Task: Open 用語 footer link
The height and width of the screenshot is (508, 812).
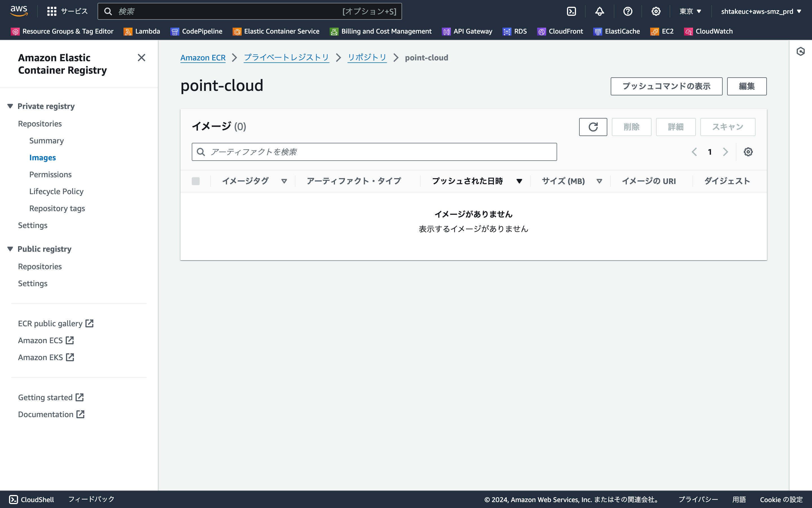Action: pyautogui.click(x=739, y=500)
